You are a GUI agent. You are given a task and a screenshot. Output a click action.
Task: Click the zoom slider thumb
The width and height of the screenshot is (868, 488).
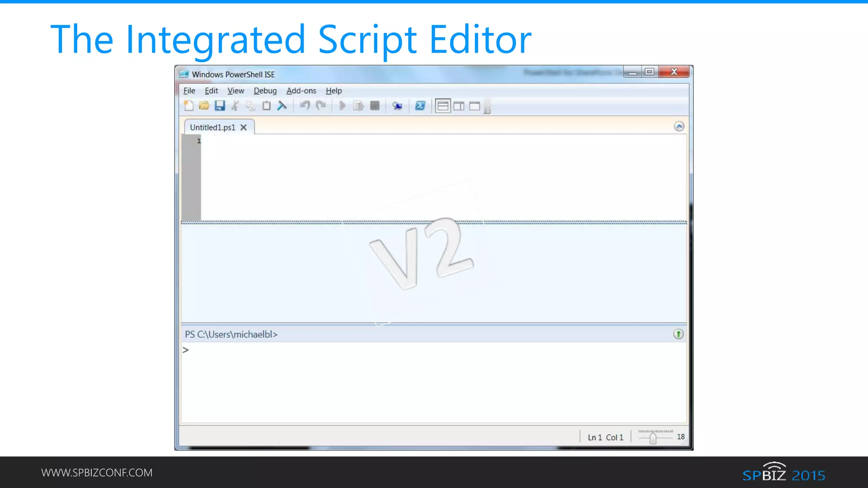point(653,438)
